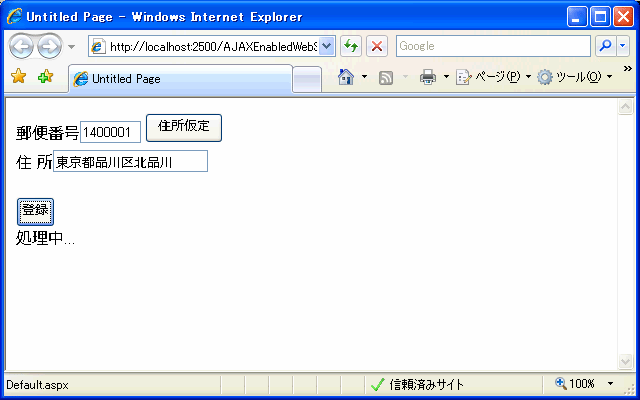Click the scrollbar down arrow

[x=625, y=361]
